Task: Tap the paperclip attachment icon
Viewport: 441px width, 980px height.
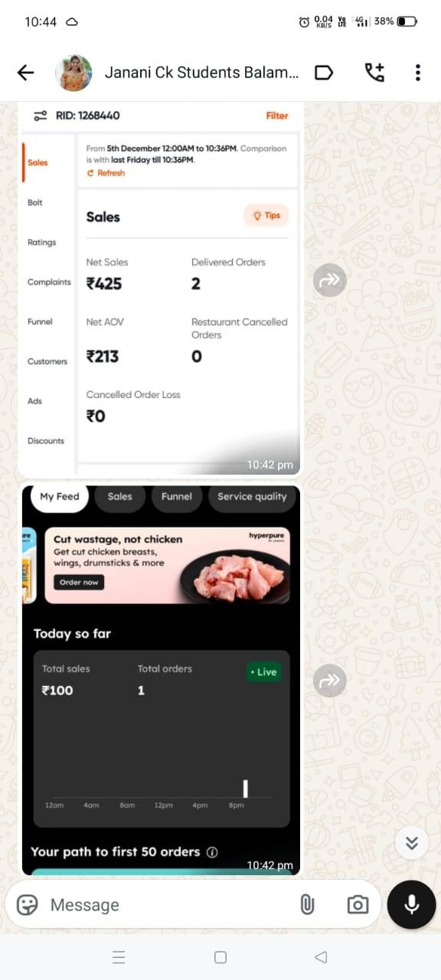Action: tap(306, 905)
